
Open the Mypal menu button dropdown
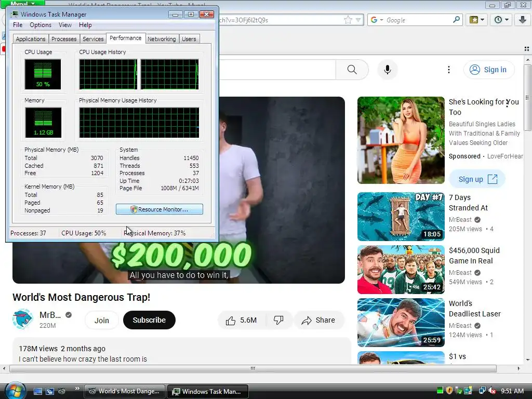point(23,4)
